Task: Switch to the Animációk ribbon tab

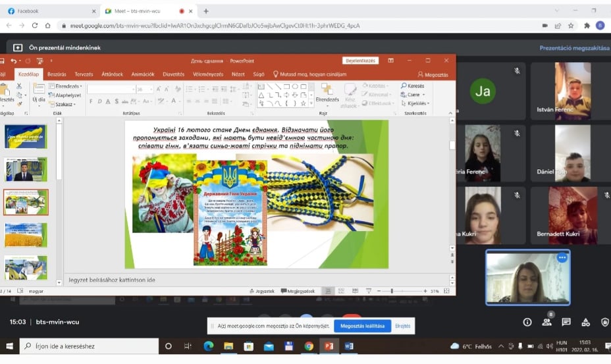Action: [x=142, y=74]
